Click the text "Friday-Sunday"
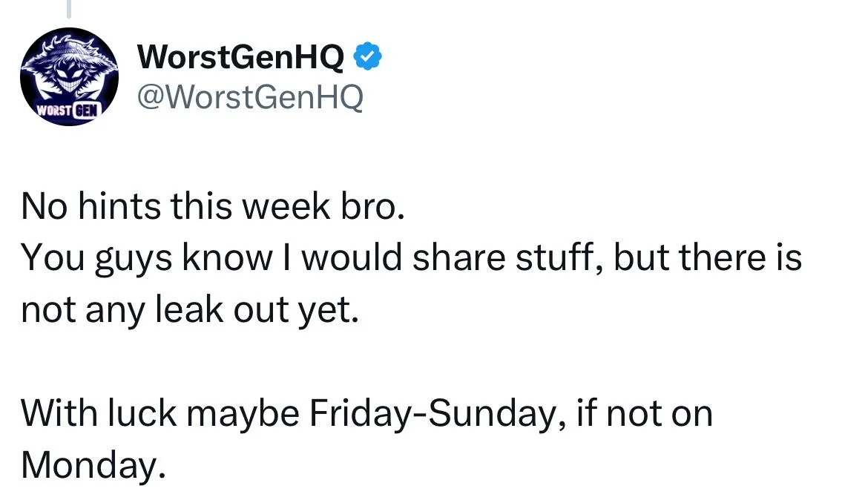This screenshot has height=503, width=868. [430, 413]
